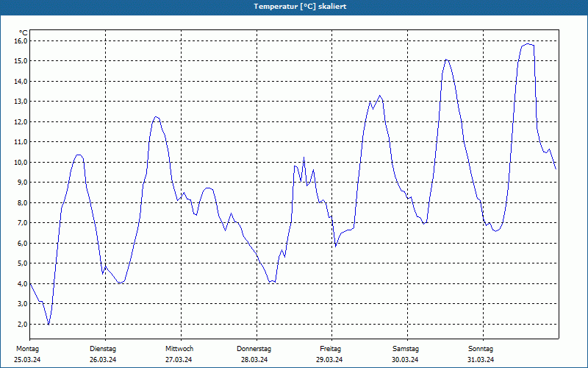Click the date 29.03.24
588x368 pixels.
(329, 360)
